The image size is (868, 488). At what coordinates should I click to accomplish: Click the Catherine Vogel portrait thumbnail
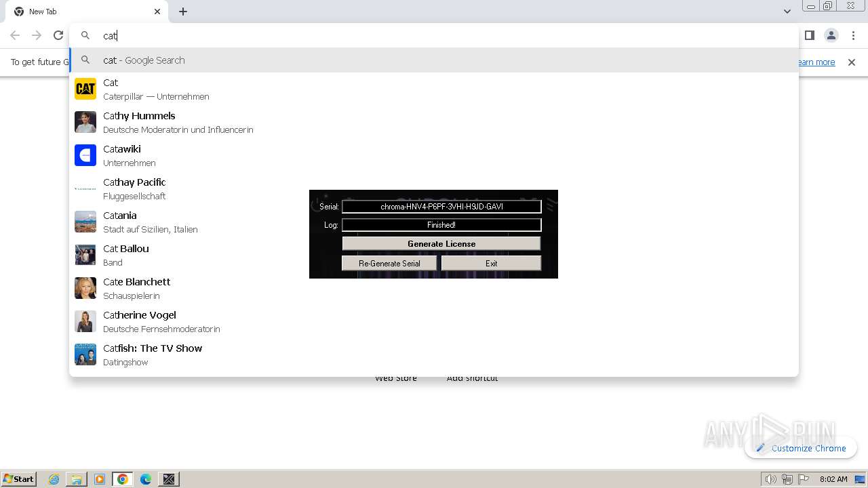pyautogui.click(x=85, y=321)
